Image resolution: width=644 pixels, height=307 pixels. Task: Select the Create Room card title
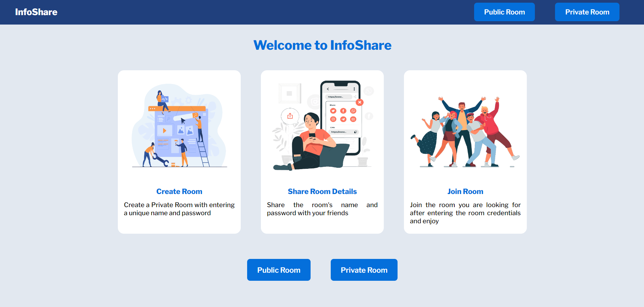click(179, 191)
